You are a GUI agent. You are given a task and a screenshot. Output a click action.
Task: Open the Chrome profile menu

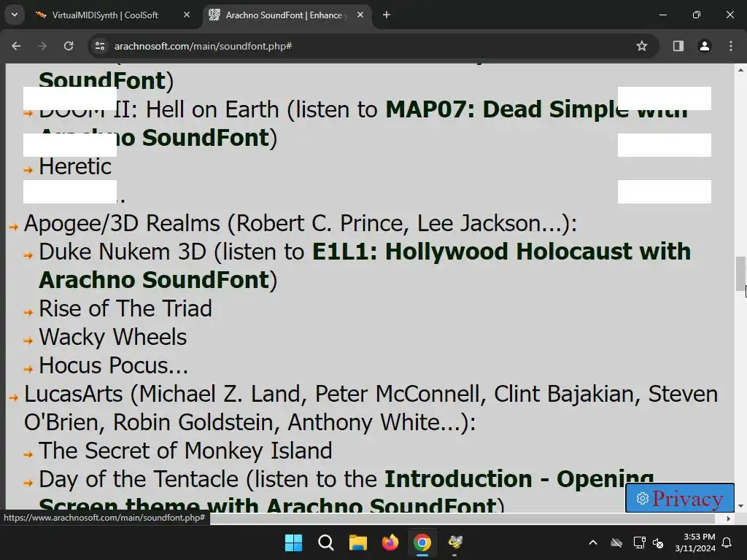[x=705, y=46]
